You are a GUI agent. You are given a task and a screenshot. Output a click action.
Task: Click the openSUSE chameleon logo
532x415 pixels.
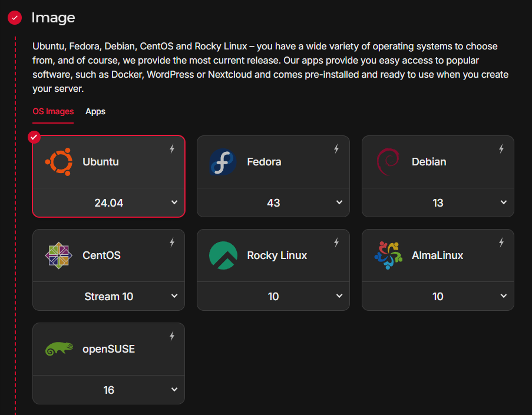click(x=59, y=349)
